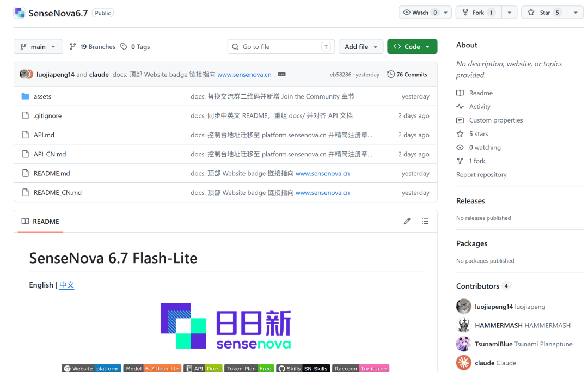Open the Skills SN-Skills badge
Viewport: 588px width, 372px height.
(x=303, y=368)
